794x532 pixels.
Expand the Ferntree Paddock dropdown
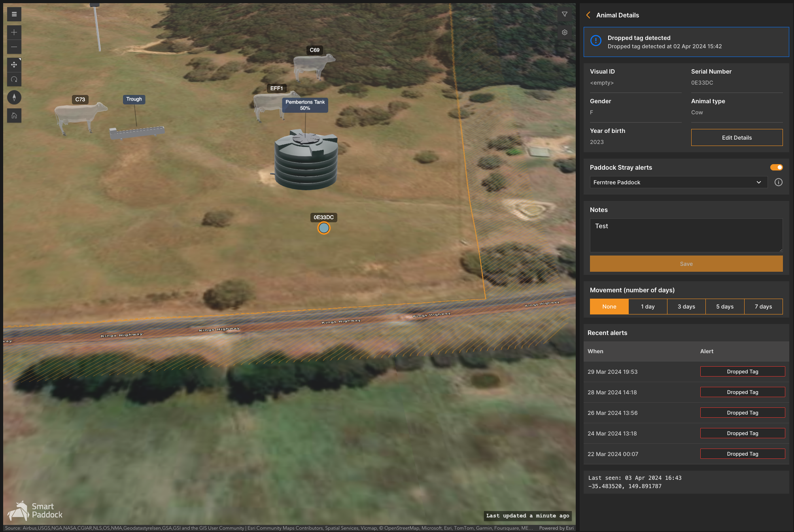pos(679,182)
